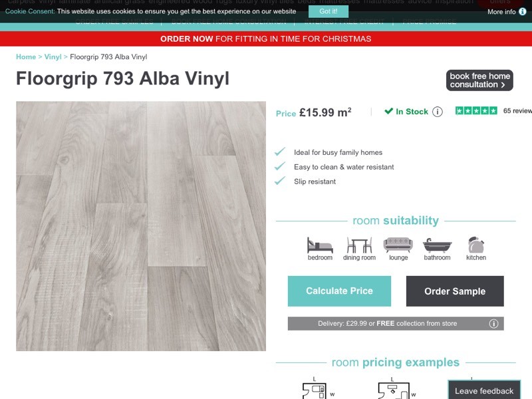532x399 pixels.
Task: Click the bedroom suitability icon
Action: (x=320, y=245)
